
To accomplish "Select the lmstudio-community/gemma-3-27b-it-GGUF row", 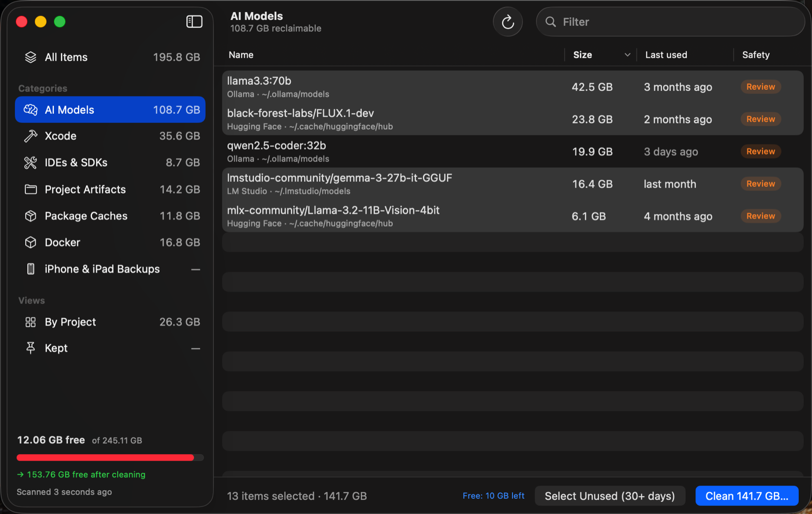I will [513, 184].
